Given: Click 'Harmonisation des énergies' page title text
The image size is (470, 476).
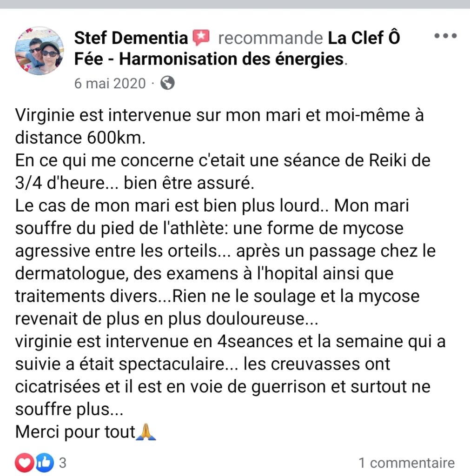Looking at the screenshot, I should click(232, 59).
